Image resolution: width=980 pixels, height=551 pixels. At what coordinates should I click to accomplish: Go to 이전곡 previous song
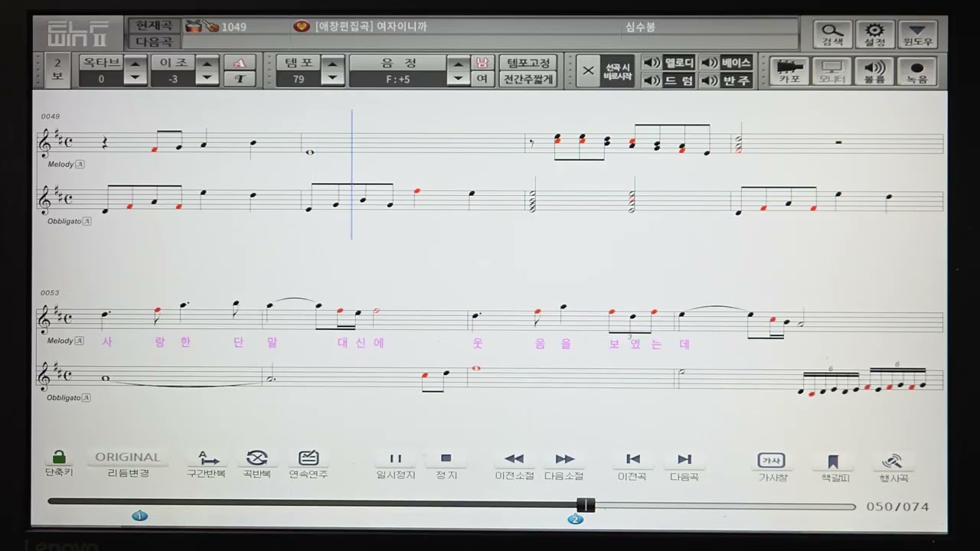632,465
